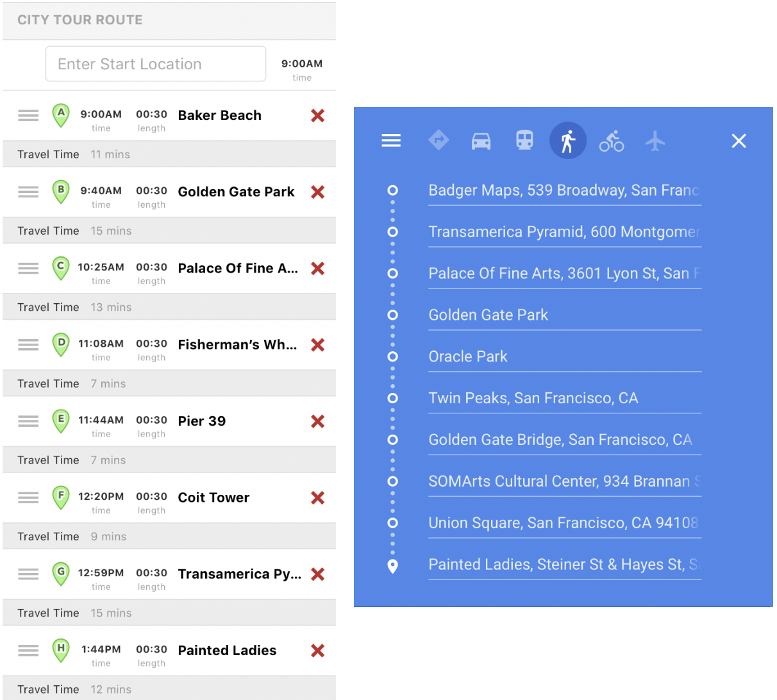The width and height of the screenshot is (777, 700).
Task: Select walking mode icon
Action: tap(568, 140)
